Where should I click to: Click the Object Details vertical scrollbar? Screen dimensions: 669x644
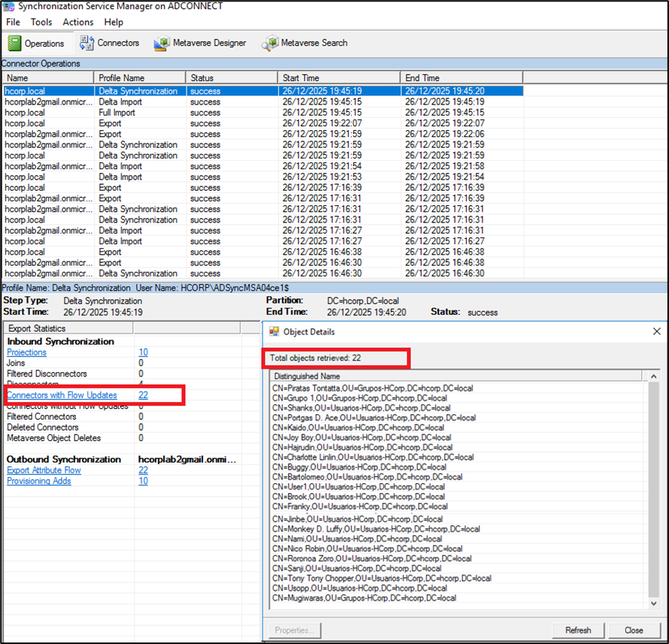(652, 488)
